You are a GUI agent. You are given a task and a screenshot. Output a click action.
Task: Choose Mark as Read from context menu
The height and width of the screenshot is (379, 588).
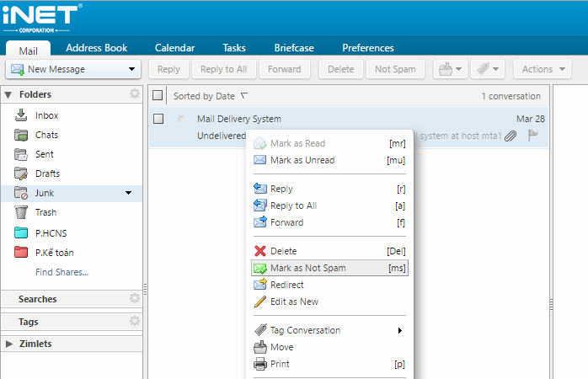(x=329, y=143)
